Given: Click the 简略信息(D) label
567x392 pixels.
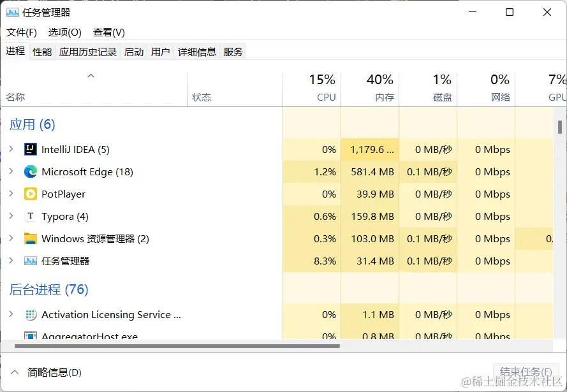Looking at the screenshot, I should click(x=54, y=372).
